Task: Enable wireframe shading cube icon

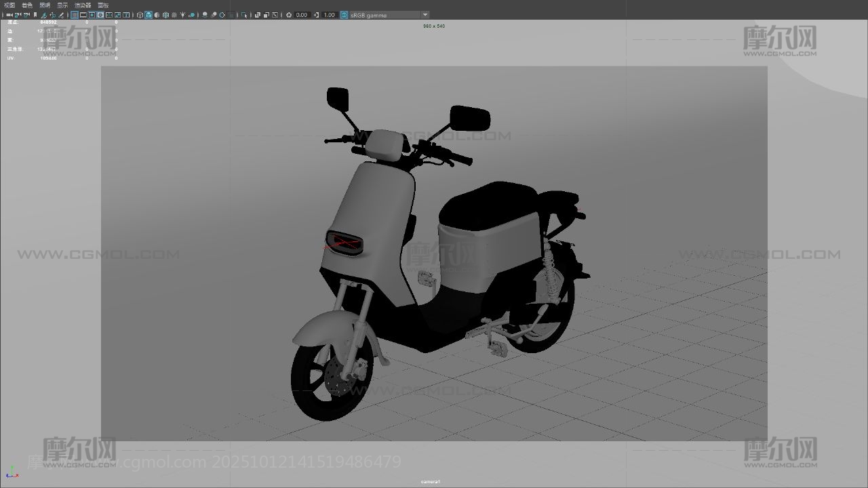Action: coord(140,15)
